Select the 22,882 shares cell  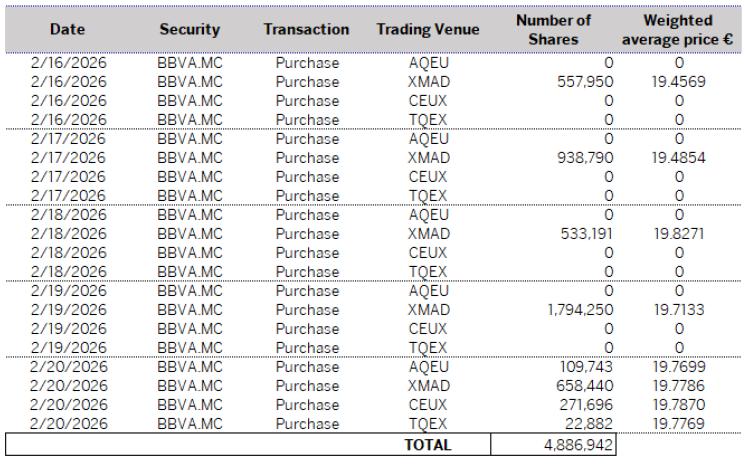(591, 424)
